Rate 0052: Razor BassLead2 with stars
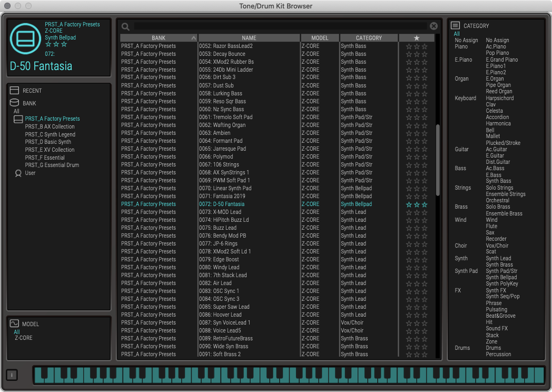 tap(417, 46)
